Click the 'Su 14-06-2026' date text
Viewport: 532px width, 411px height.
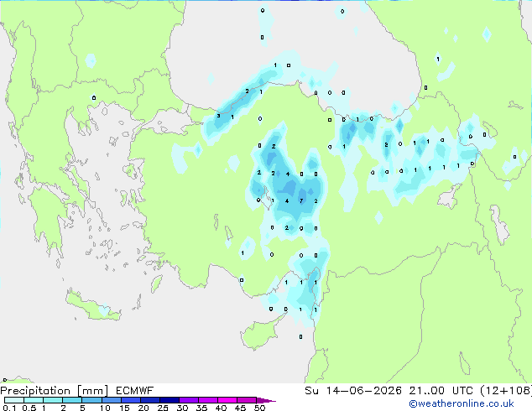[x=353, y=391]
